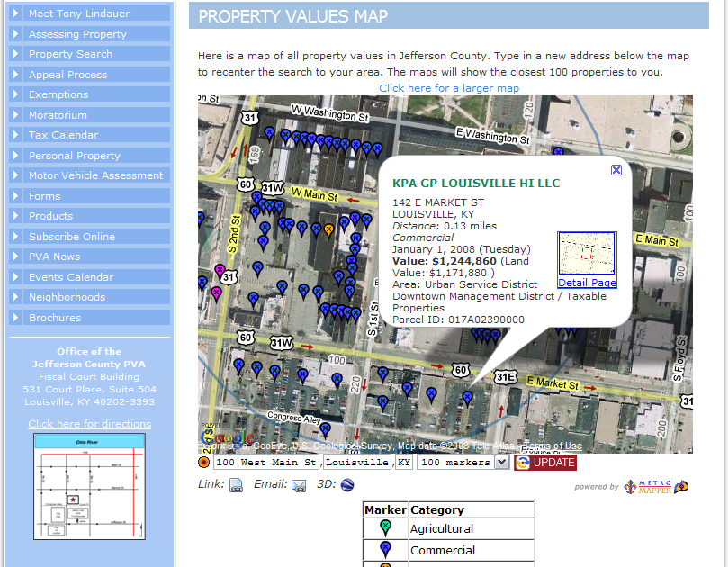
Task: Click the yellow property marker near W Main St
Action: pos(328,229)
